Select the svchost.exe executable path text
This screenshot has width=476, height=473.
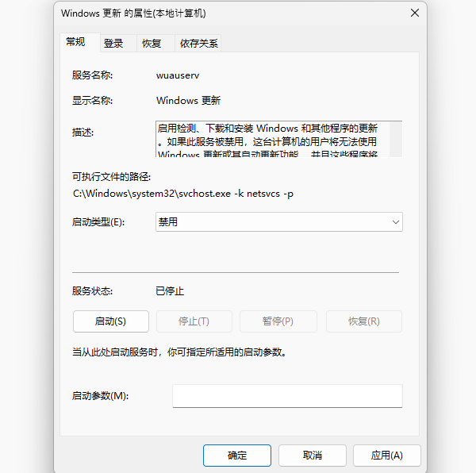point(183,194)
